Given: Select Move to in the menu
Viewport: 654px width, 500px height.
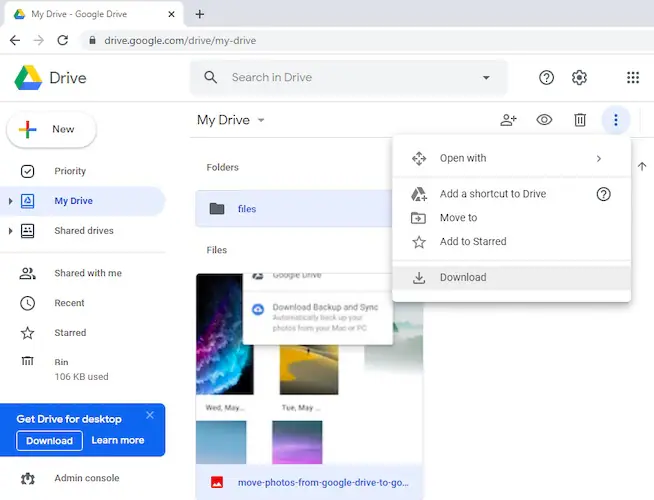Looking at the screenshot, I should click(x=511, y=218).
